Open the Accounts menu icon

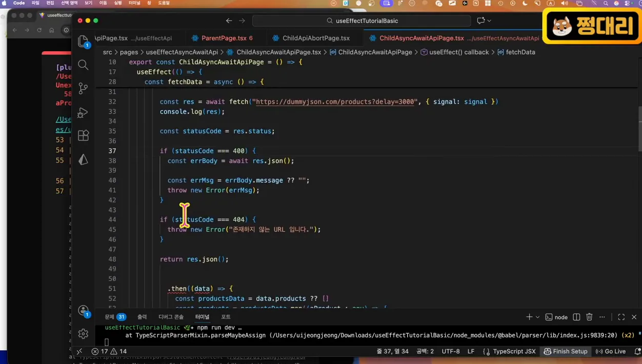(83, 310)
